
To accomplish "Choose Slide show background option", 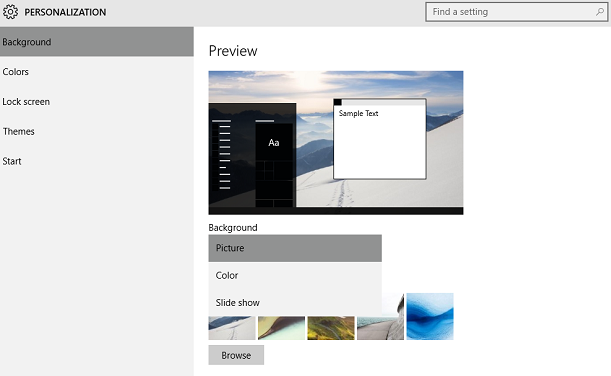I will click(x=295, y=303).
